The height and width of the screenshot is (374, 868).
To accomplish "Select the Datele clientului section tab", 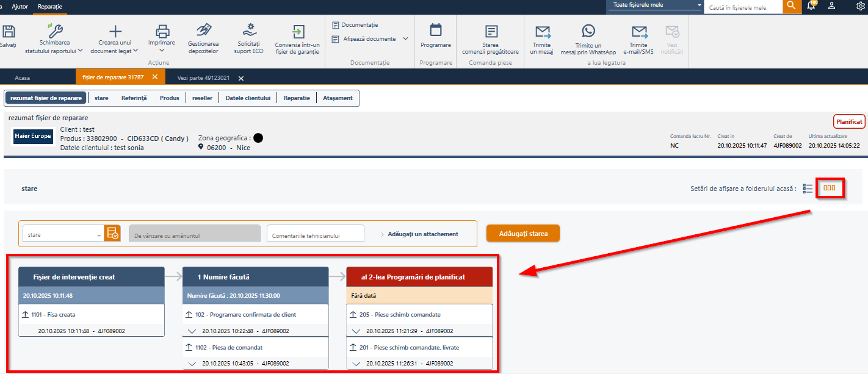I will (248, 98).
